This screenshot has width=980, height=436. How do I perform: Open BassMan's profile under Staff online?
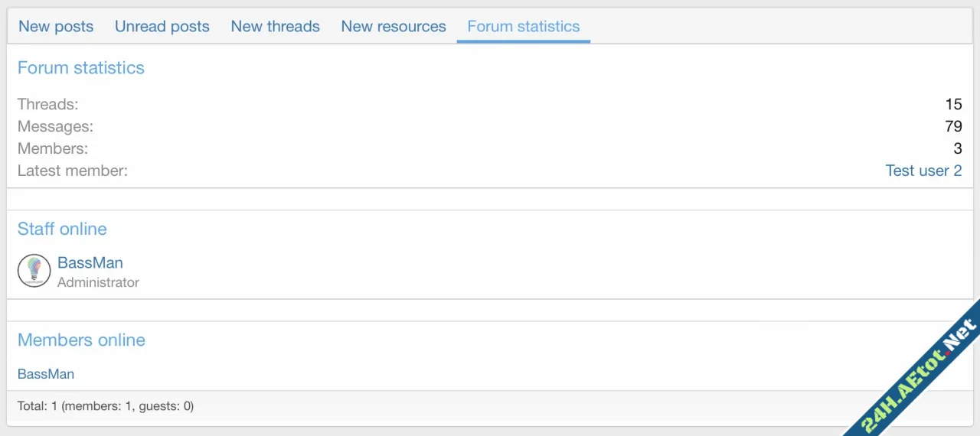[x=90, y=262]
